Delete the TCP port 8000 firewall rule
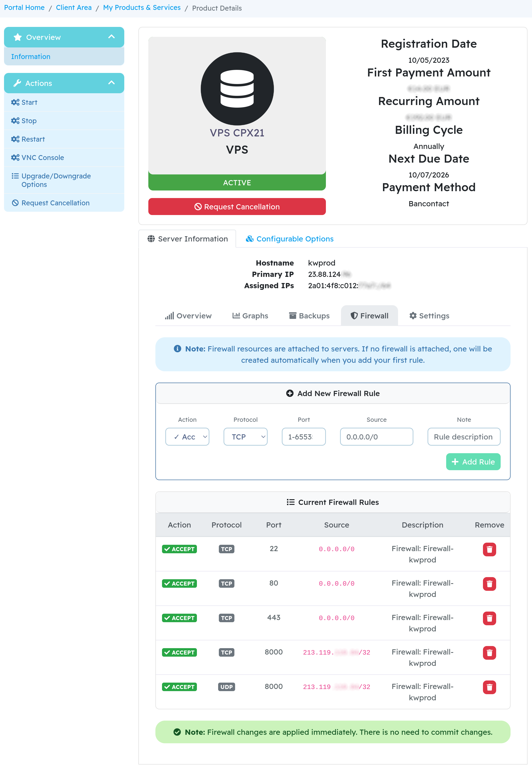The image size is (532, 769). point(489,653)
